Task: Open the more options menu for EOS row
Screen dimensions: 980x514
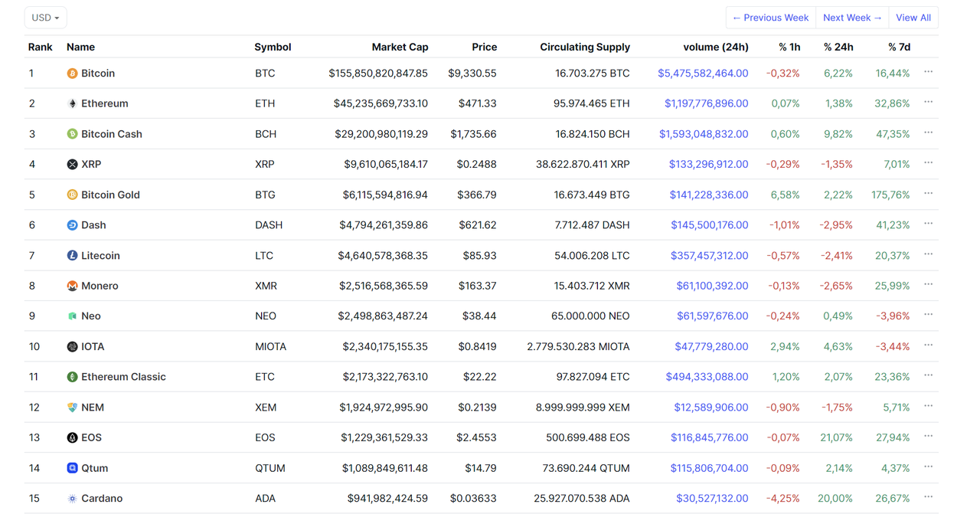Action: coord(928,437)
